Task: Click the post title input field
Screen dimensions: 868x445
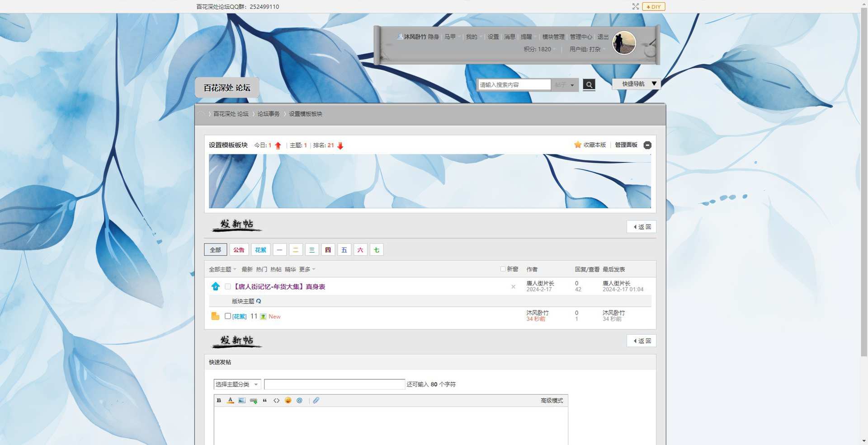Action: tap(334, 384)
